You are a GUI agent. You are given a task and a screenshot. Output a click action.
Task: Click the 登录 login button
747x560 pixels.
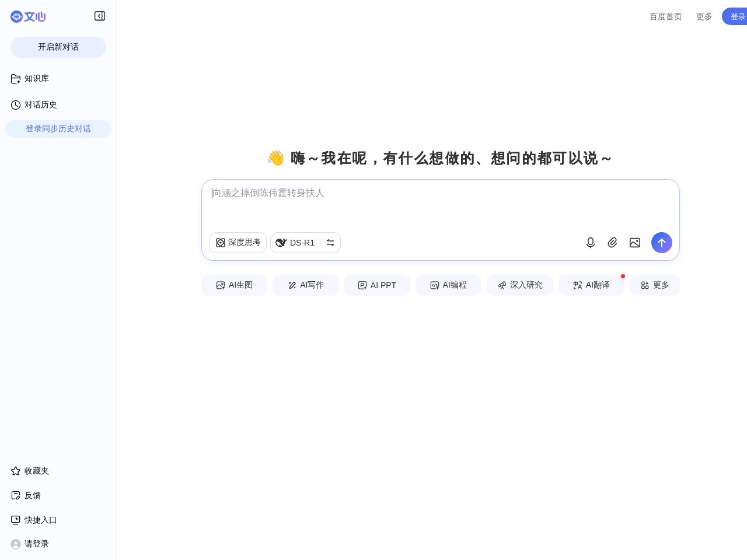[738, 16]
